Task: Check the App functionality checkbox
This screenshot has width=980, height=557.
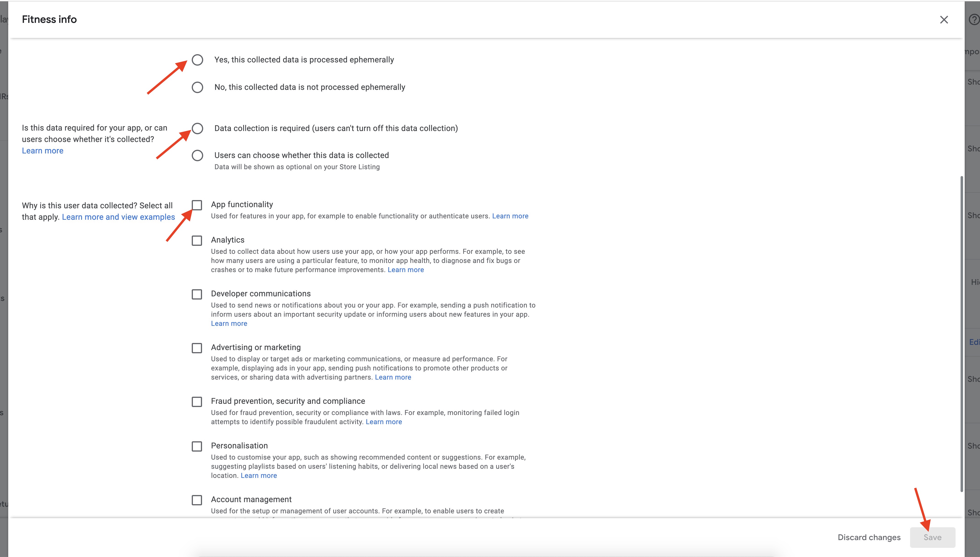Action: [x=197, y=205]
